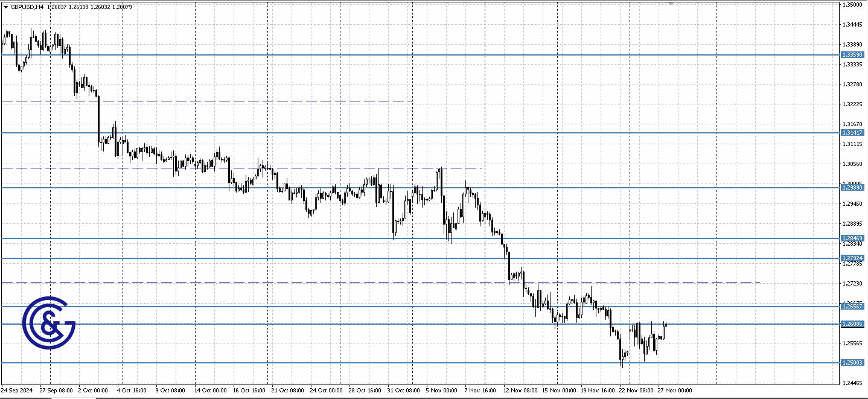
Task: Click the 1.27924 price tag on axis
Action: click(x=853, y=258)
